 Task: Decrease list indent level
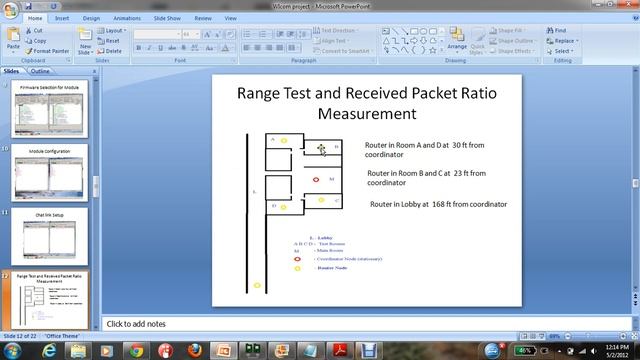(280, 34)
